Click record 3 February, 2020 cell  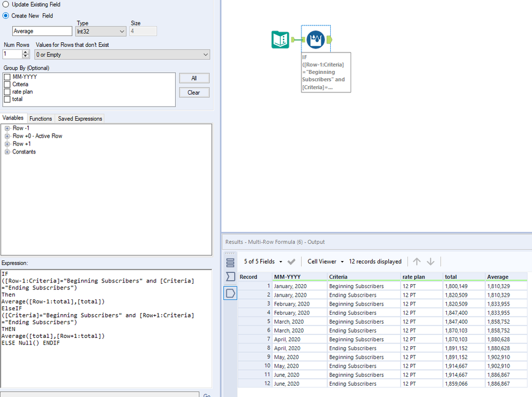point(300,304)
